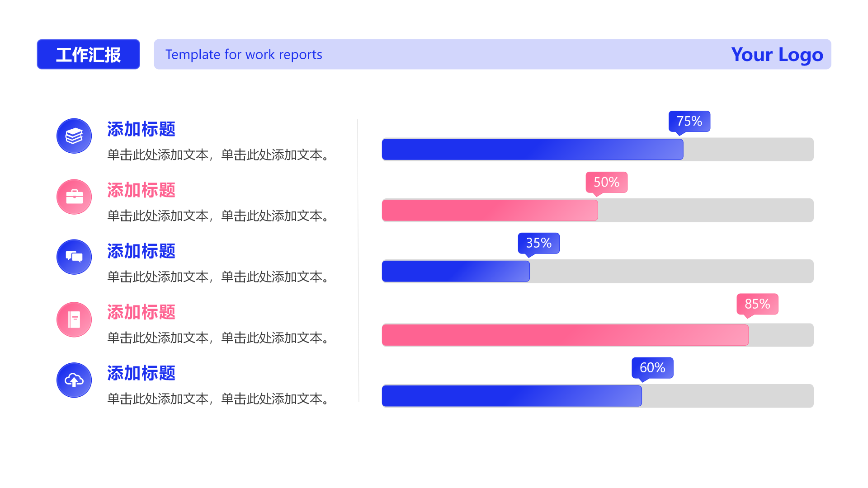Image resolution: width=868 pixels, height=488 pixels.
Task: Select the blue chat bubbles icon
Action: [74, 257]
